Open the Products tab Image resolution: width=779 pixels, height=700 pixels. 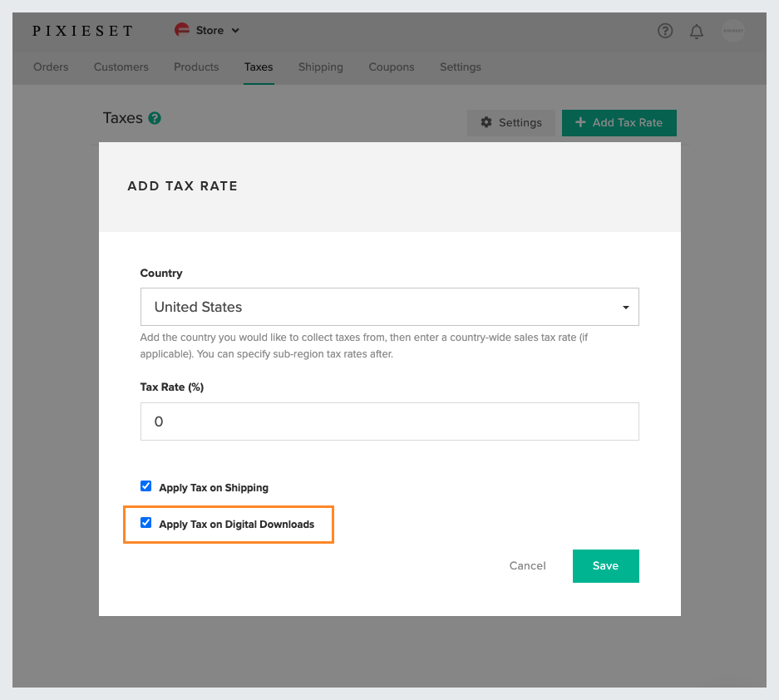[x=196, y=67]
